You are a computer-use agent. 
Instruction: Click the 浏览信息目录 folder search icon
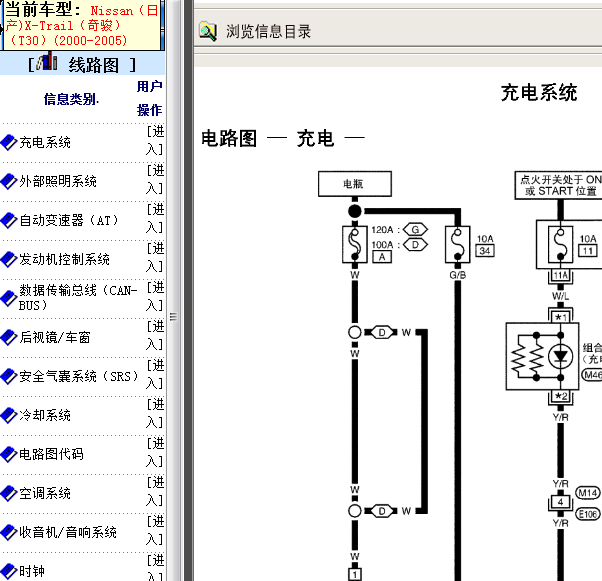click(208, 31)
